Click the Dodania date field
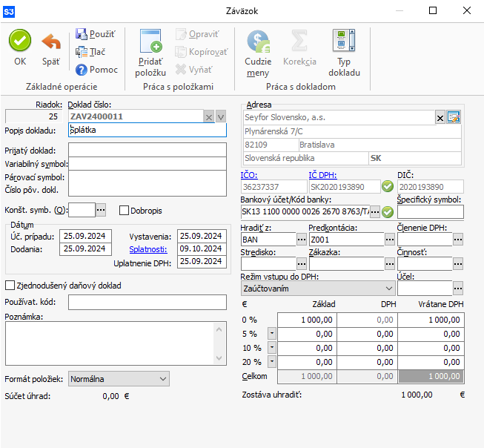Viewport: 484px width, 448px height. 85,249
